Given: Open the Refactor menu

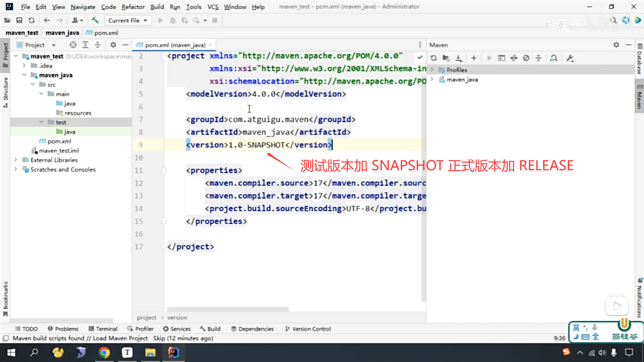Looking at the screenshot, I should 133,7.
